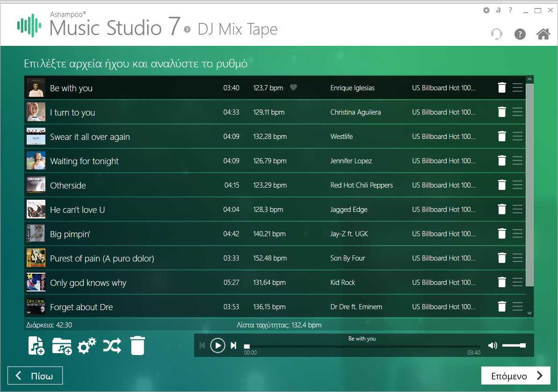The height and width of the screenshot is (392, 558).
Task: Click reorder handle on Jennifer Lopez row
Action: click(517, 160)
